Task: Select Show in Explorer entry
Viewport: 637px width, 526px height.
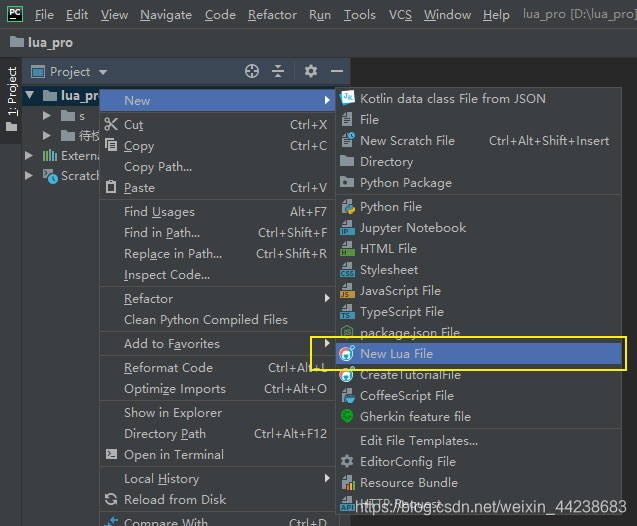Action: coord(217,412)
